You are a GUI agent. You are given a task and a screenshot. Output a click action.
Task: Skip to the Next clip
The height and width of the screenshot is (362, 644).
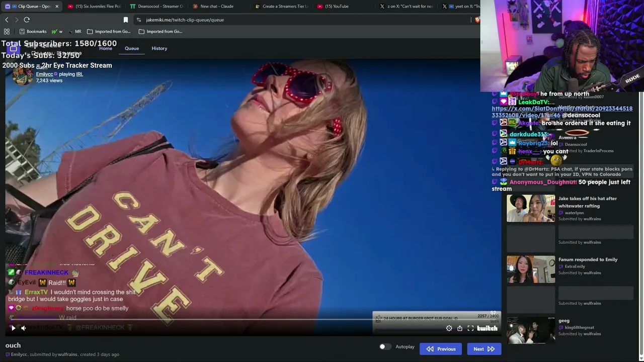tap(484, 349)
